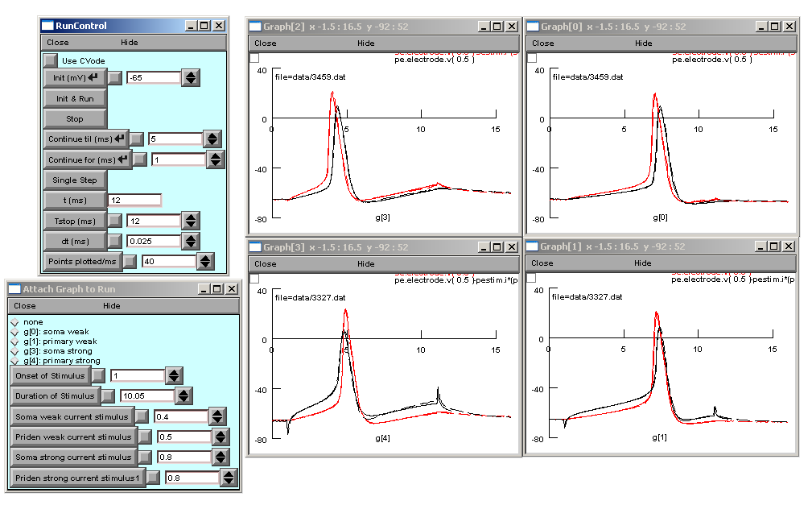Screen dimensions: 812x505
Task: Click Close in Graph[2] menu bar
Action: click(266, 43)
